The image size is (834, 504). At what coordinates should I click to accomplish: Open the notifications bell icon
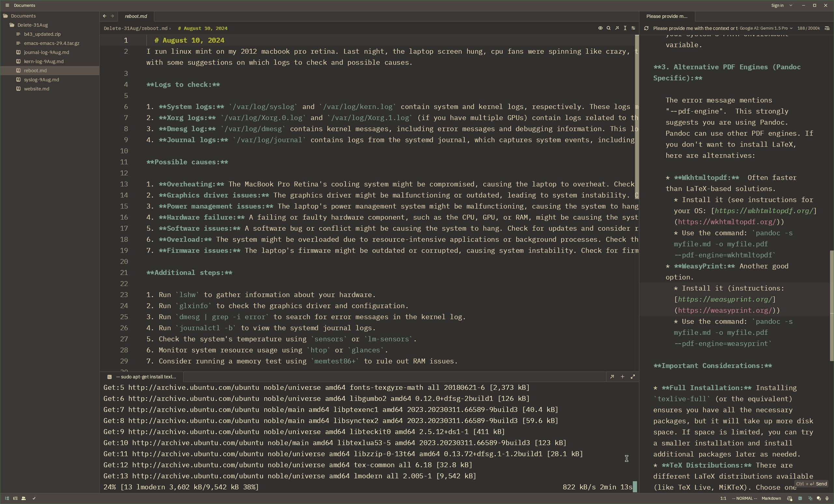(x=827, y=498)
